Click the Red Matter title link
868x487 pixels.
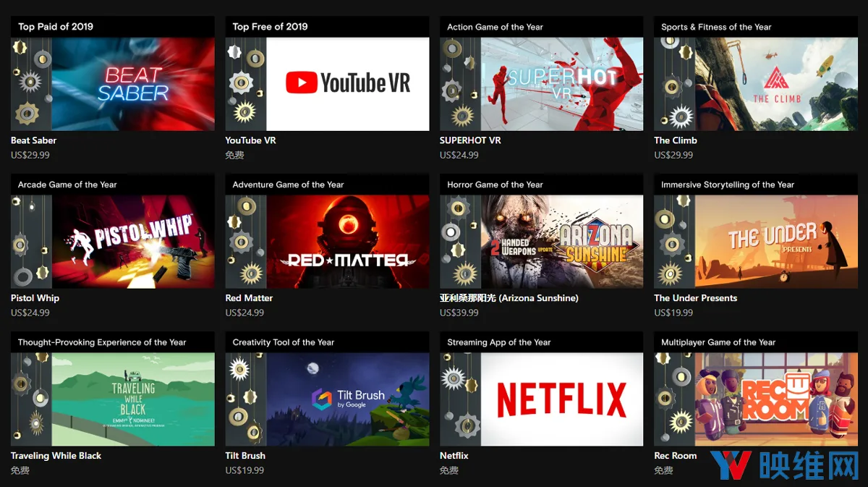coord(249,298)
